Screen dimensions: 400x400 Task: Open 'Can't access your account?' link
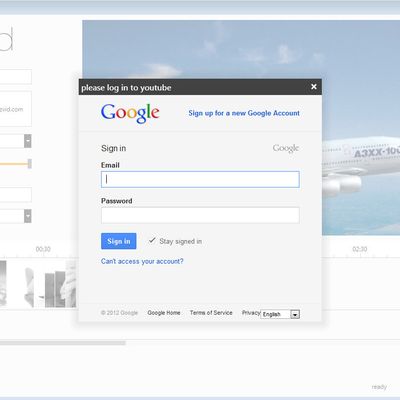click(142, 261)
